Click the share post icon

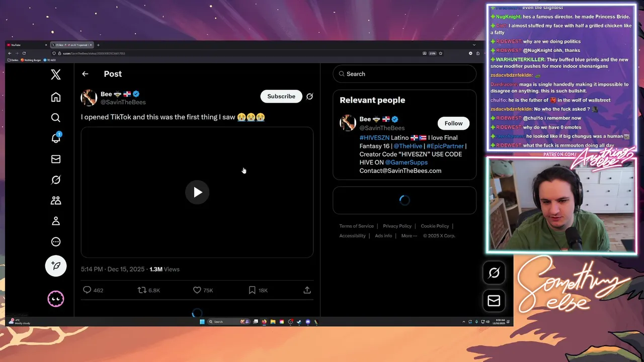coord(307,290)
